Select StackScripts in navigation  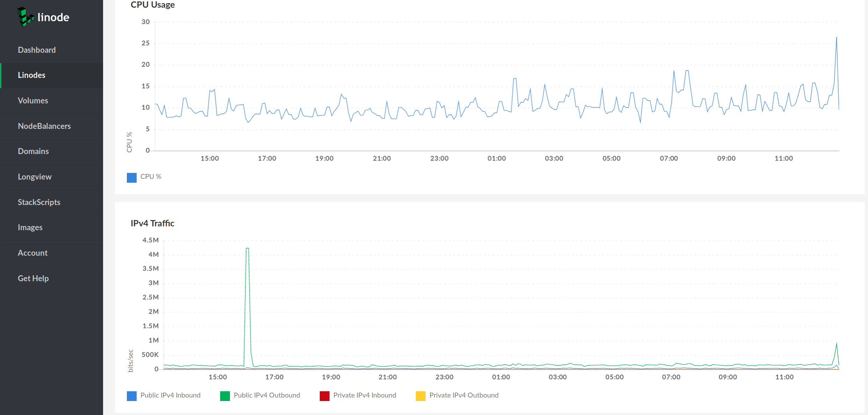39,202
